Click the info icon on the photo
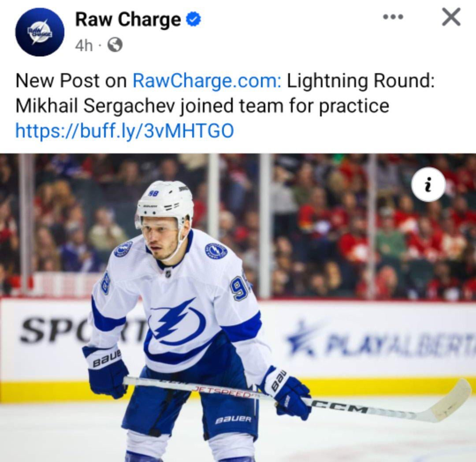The image size is (476, 462). coord(428,184)
